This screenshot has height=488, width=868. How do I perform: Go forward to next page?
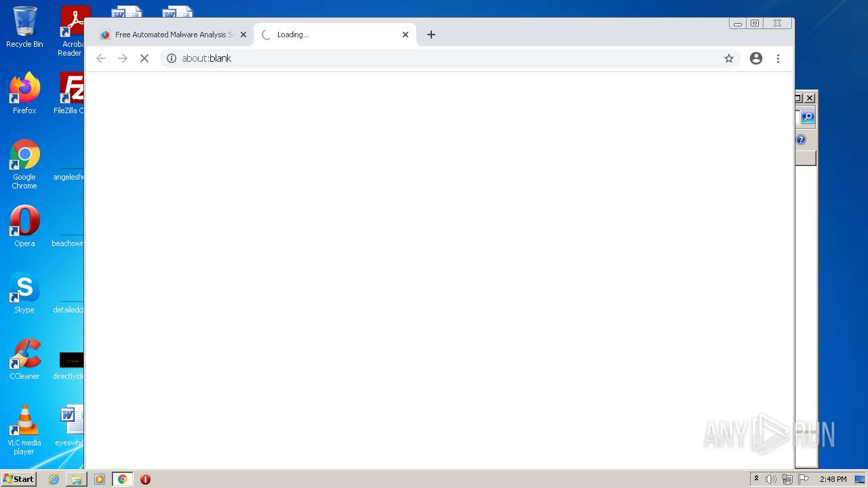click(123, 58)
